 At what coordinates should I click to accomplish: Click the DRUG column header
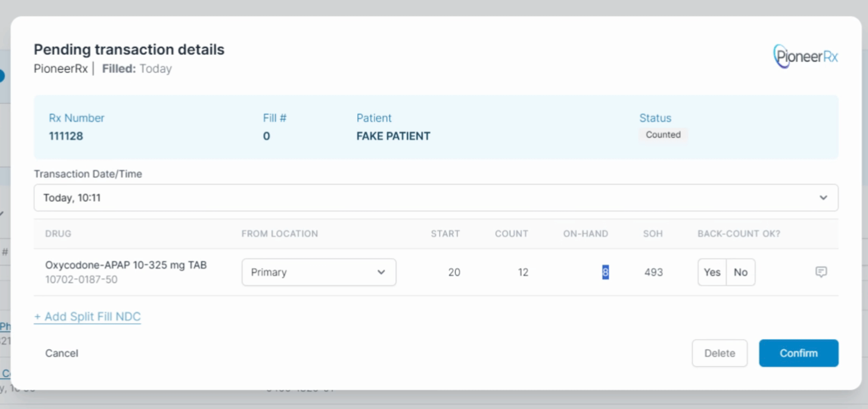58,234
